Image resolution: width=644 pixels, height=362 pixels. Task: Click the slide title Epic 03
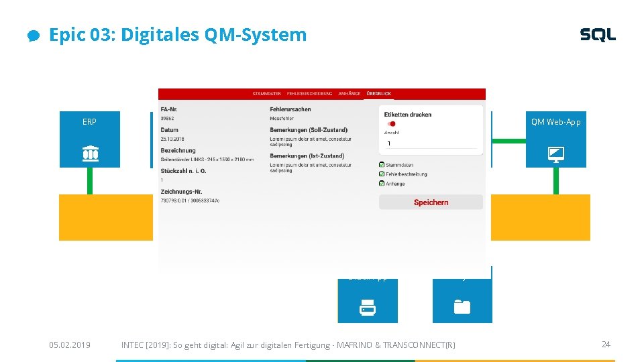177,34
